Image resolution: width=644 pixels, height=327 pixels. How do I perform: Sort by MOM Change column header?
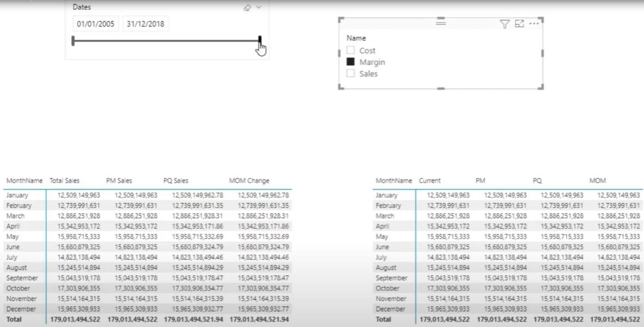(249, 180)
